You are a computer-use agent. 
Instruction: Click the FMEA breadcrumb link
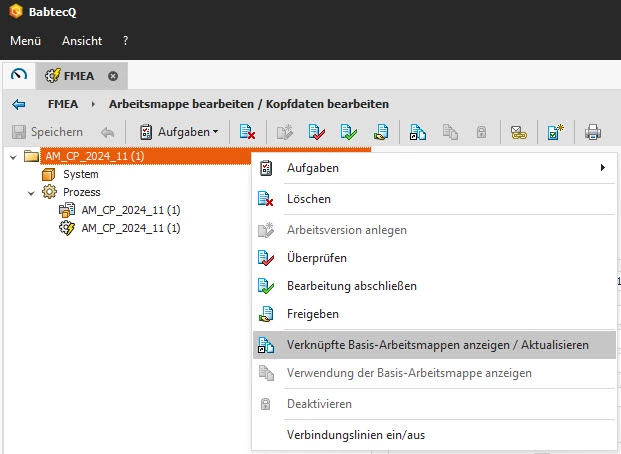(63, 104)
